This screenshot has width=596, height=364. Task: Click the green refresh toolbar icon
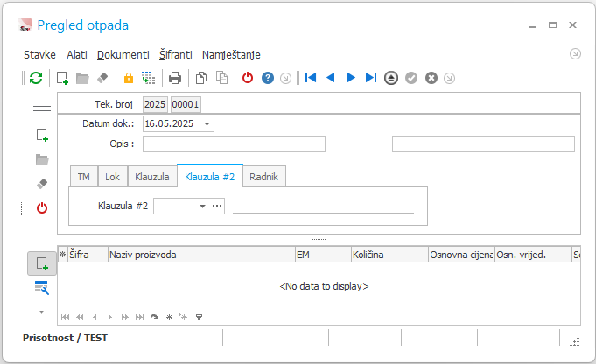coord(36,78)
